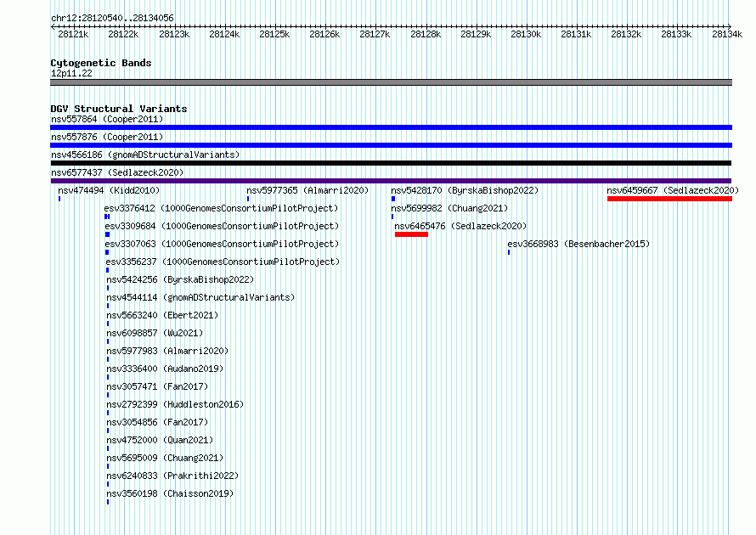Open the nsv6098857 (Wu2021) label
The image size is (756, 535).
click(x=155, y=333)
